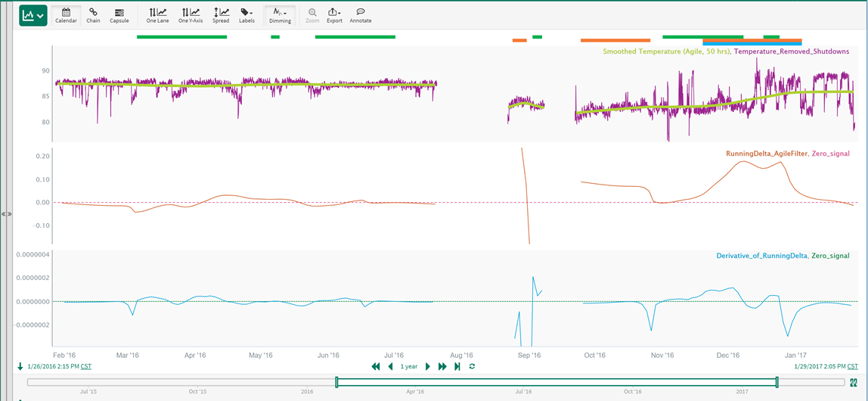868x401 pixels.
Task: Open the trend view type dropdown
Action: pyautogui.click(x=33, y=15)
